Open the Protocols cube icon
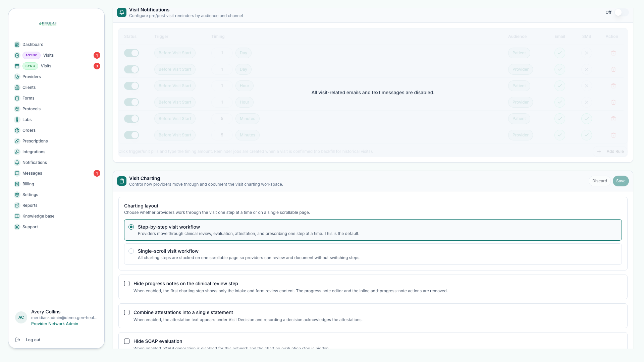This screenshot has height=362, width=644. pos(17,109)
